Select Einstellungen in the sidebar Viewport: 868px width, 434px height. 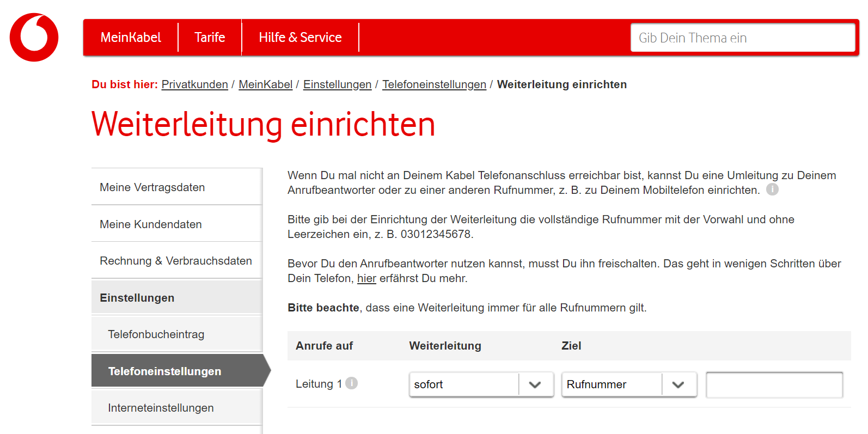tap(177, 297)
